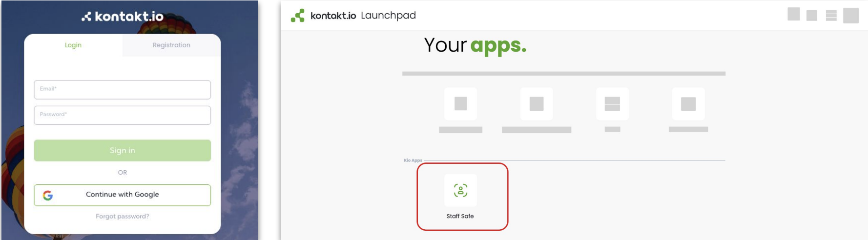Follow the Forgot password? link
868x240 pixels.
(122, 216)
